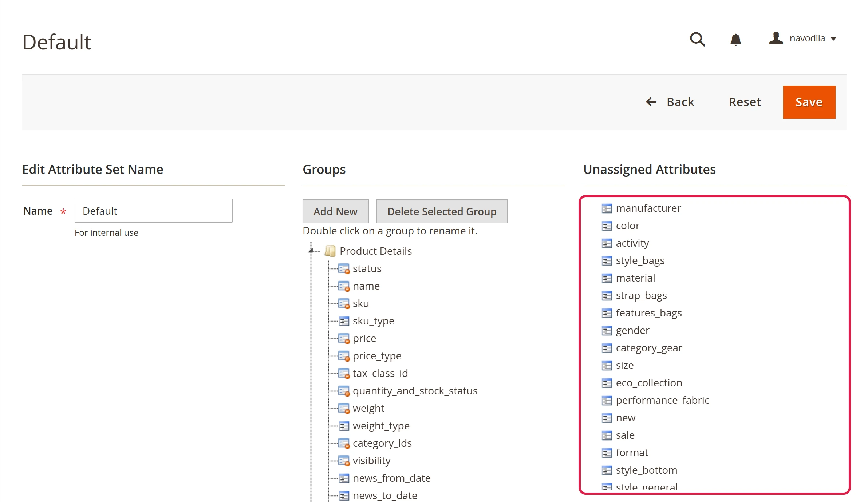Collapse the Product Details group
868x502 pixels.
pyautogui.click(x=311, y=251)
